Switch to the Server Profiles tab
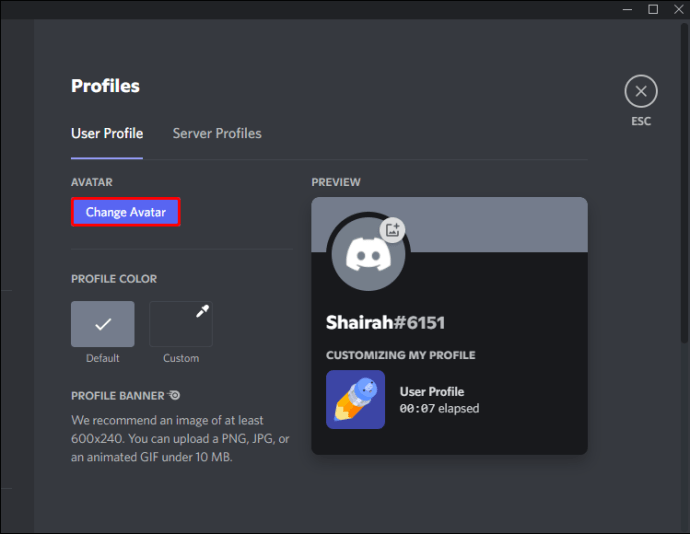 [217, 133]
